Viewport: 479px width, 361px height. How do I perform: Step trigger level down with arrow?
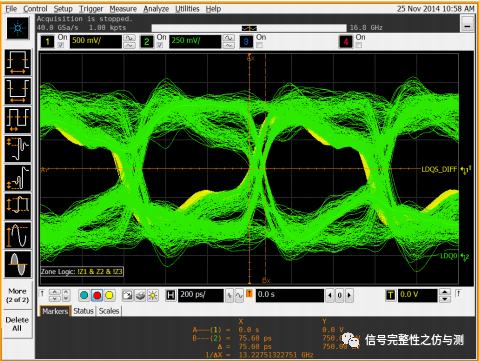tap(445, 299)
